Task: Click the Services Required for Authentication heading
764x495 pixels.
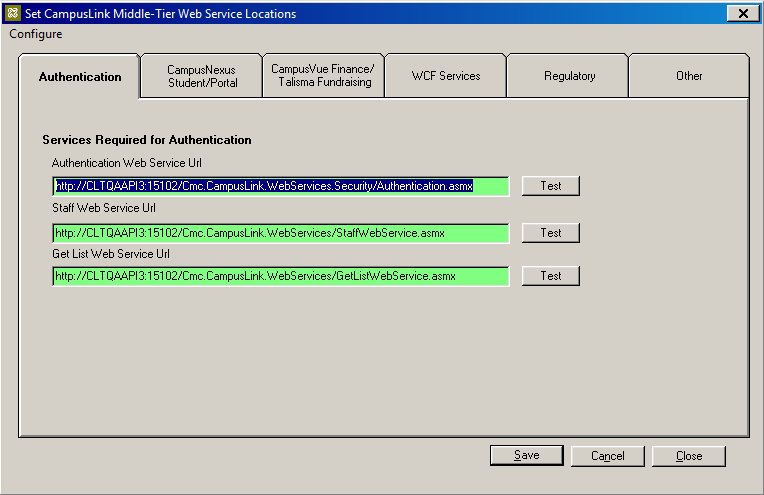Action: 147,140
